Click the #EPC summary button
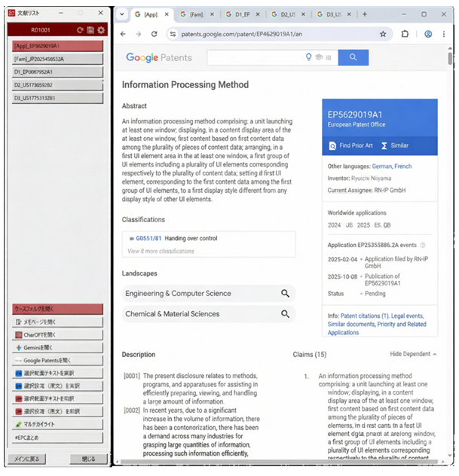Viewport: 459px width, 476px height. pos(58,438)
